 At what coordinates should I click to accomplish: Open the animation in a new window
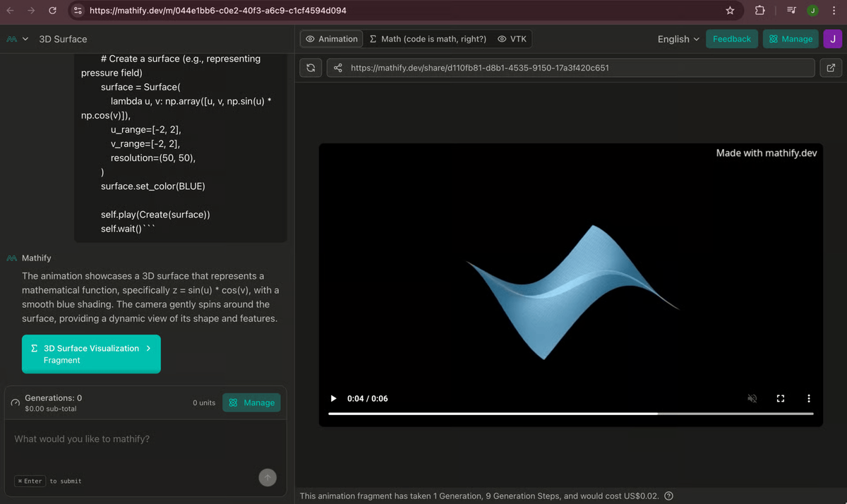coord(831,68)
